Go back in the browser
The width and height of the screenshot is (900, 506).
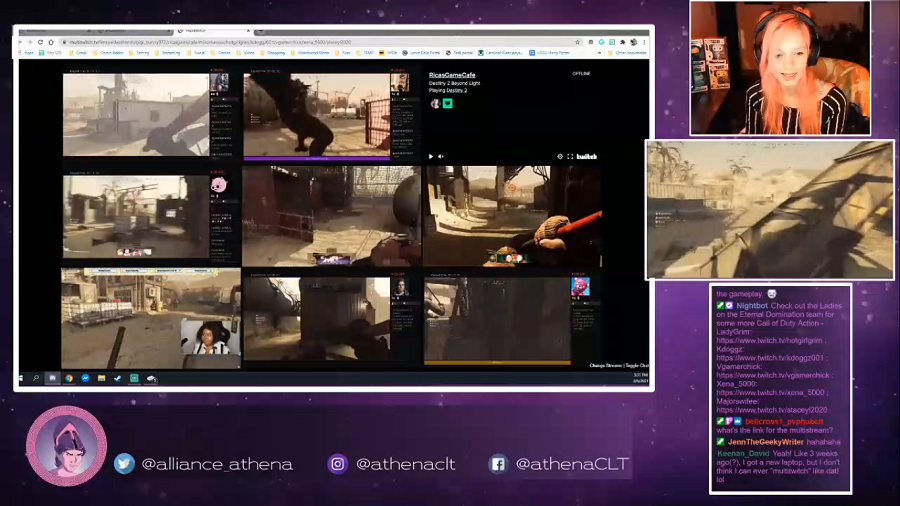click(x=20, y=42)
